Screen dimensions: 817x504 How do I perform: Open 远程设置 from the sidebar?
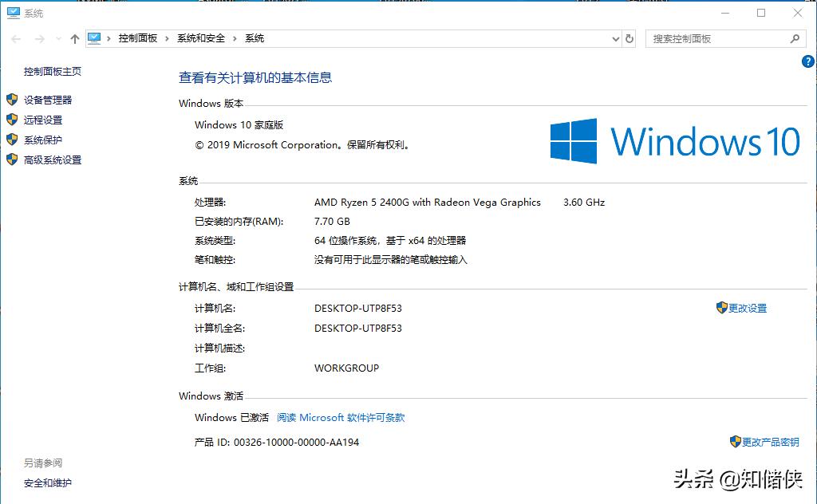(x=44, y=120)
